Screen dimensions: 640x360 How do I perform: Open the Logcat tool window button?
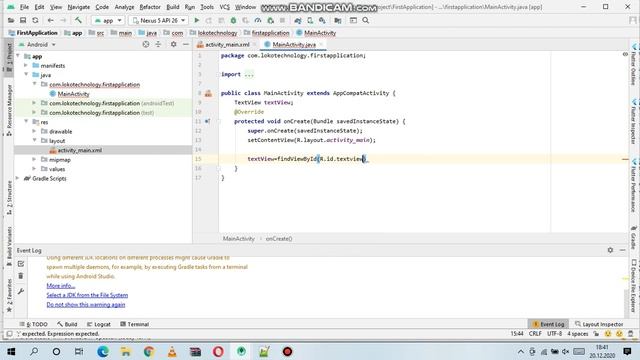click(x=99, y=324)
